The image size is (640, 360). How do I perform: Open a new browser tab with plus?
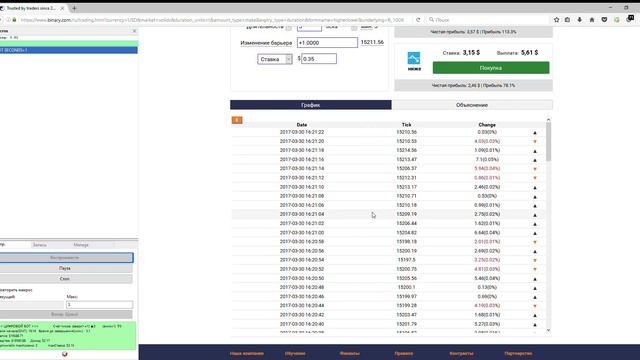point(74,8)
